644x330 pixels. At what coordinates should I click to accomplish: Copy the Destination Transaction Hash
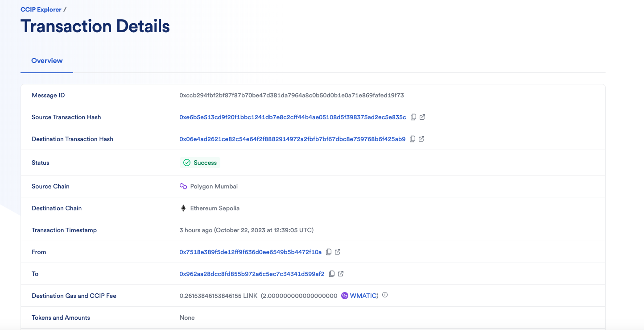point(413,139)
